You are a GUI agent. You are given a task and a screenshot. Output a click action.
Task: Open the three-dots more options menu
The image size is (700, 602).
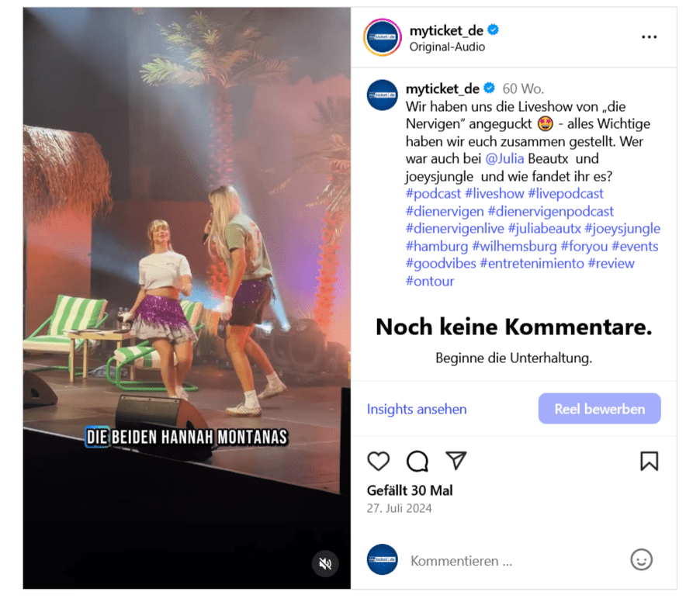[x=649, y=37]
